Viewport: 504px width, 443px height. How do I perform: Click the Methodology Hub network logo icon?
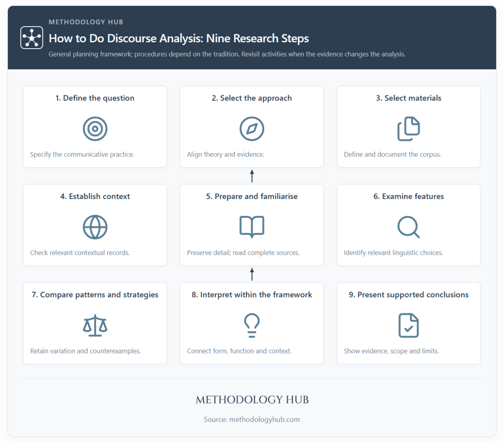pyautogui.click(x=31, y=37)
